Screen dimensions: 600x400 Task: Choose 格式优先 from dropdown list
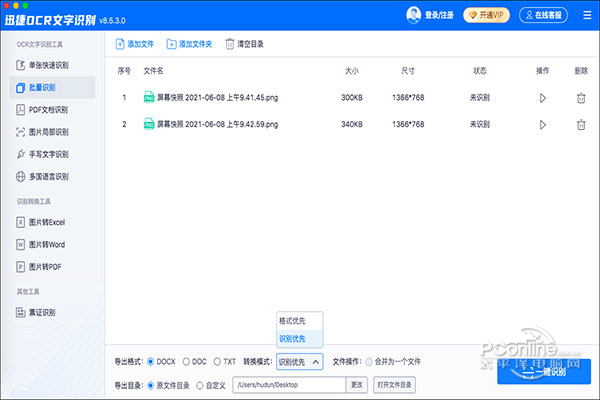(300, 321)
